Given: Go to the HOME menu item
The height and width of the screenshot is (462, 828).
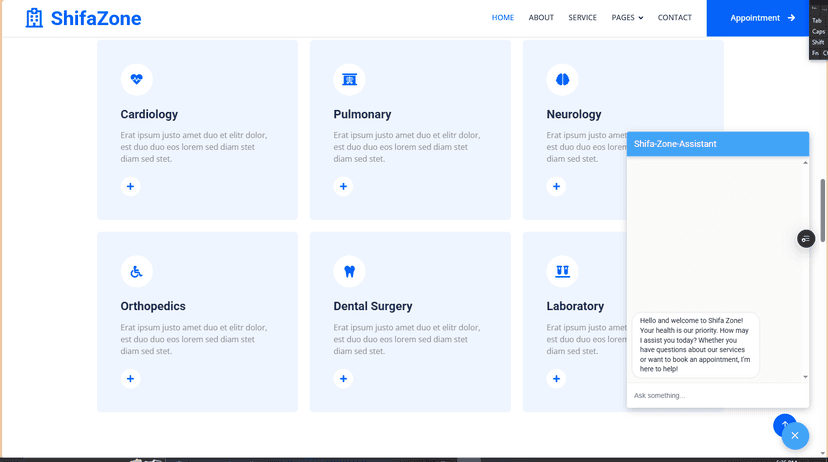Looking at the screenshot, I should (503, 17).
